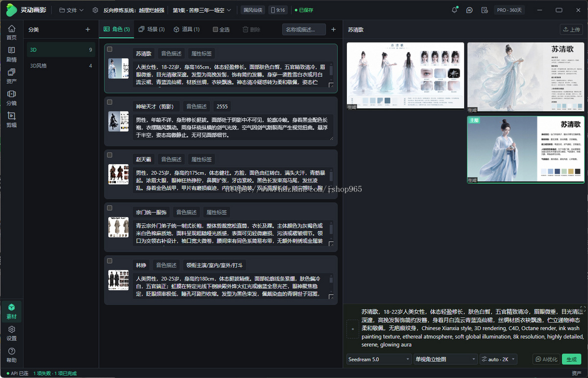Open 帮助 help in the sidebar

click(11, 355)
